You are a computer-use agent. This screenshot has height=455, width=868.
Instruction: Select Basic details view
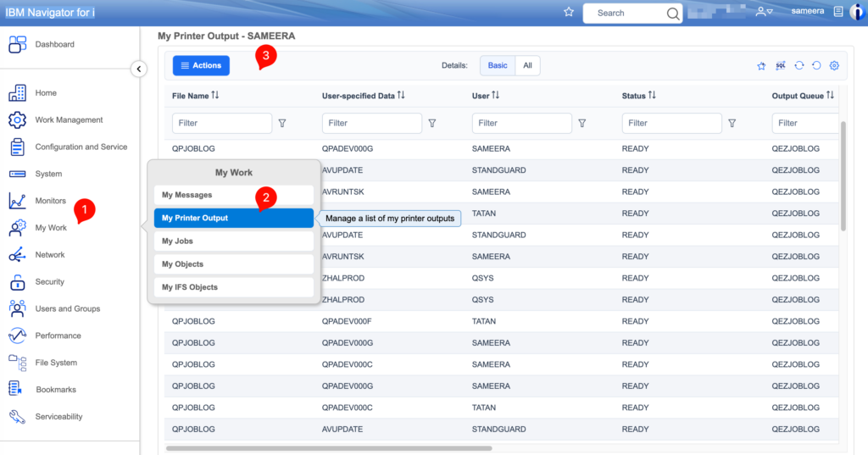click(x=497, y=65)
